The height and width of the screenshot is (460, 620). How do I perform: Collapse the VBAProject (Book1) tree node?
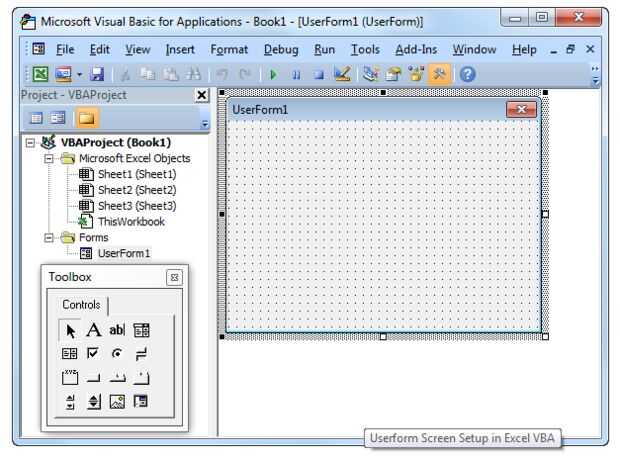click(x=30, y=142)
